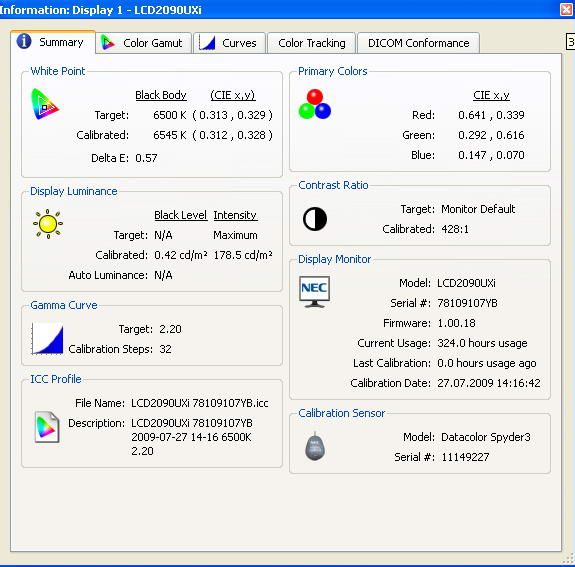Image resolution: width=575 pixels, height=567 pixels.
Task: Select the Color Tracking tab
Action: [311, 43]
